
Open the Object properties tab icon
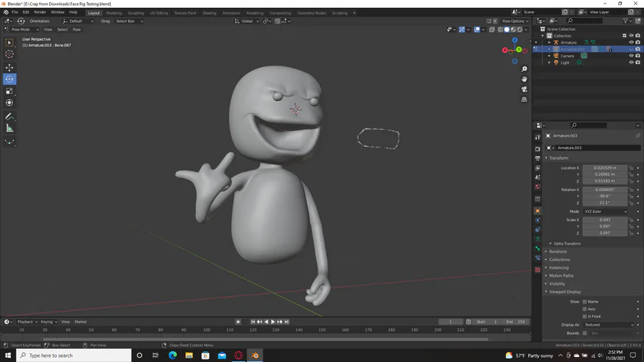[x=537, y=211]
